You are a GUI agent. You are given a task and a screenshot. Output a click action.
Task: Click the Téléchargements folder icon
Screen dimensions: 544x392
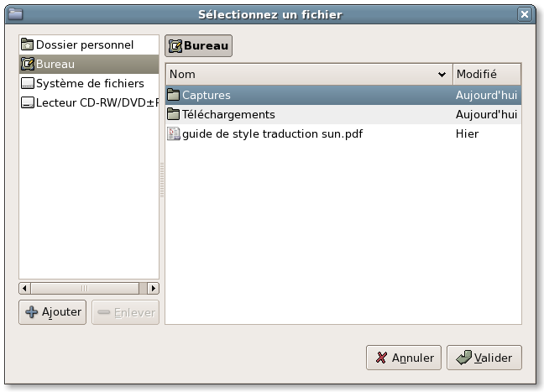click(x=174, y=114)
